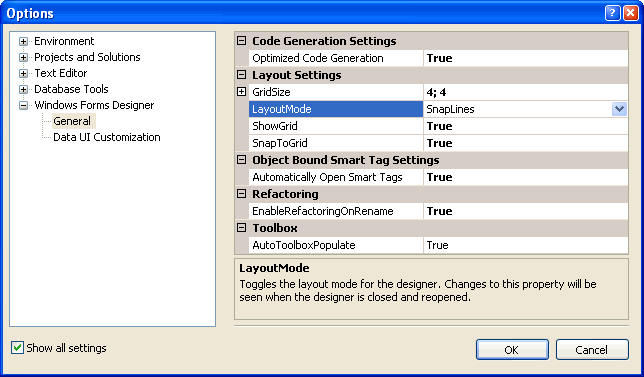Select the AutoToolboxPopulate property
This screenshot has width=644, height=377.
point(336,245)
